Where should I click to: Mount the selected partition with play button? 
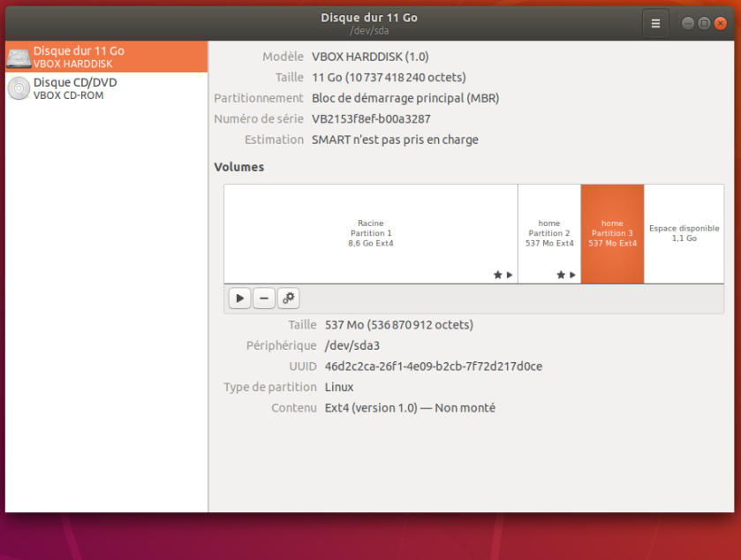pyautogui.click(x=239, y=299)
